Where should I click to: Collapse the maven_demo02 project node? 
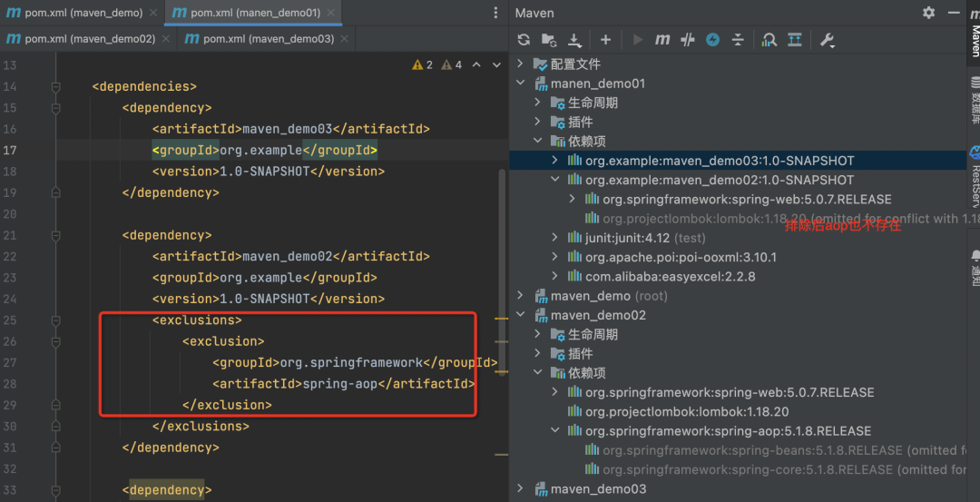pyautogui.click(x=519, y=315)
